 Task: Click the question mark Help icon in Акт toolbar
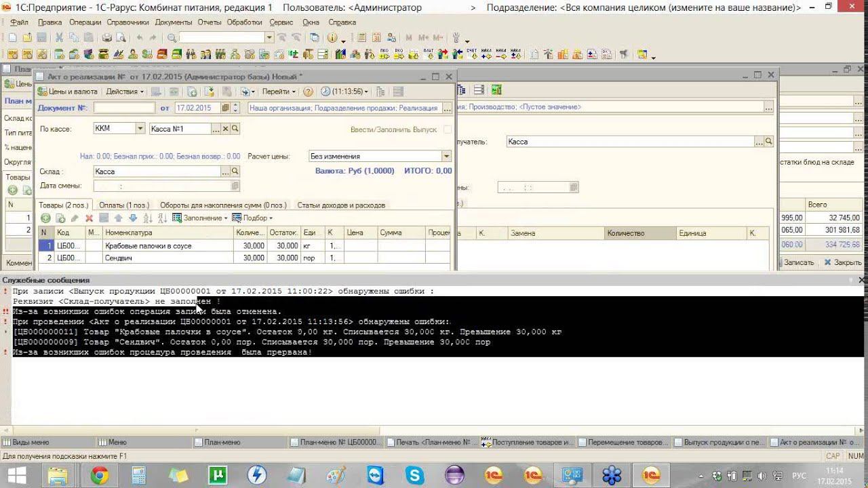coord(308,91)
